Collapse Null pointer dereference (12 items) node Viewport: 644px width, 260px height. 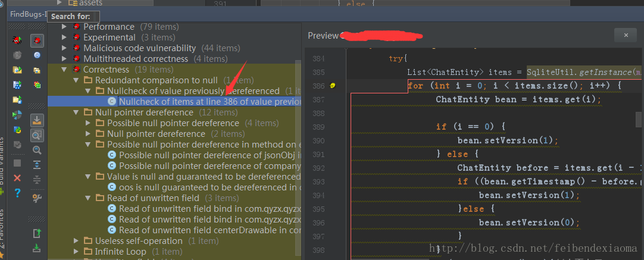(x=76, y=112)
